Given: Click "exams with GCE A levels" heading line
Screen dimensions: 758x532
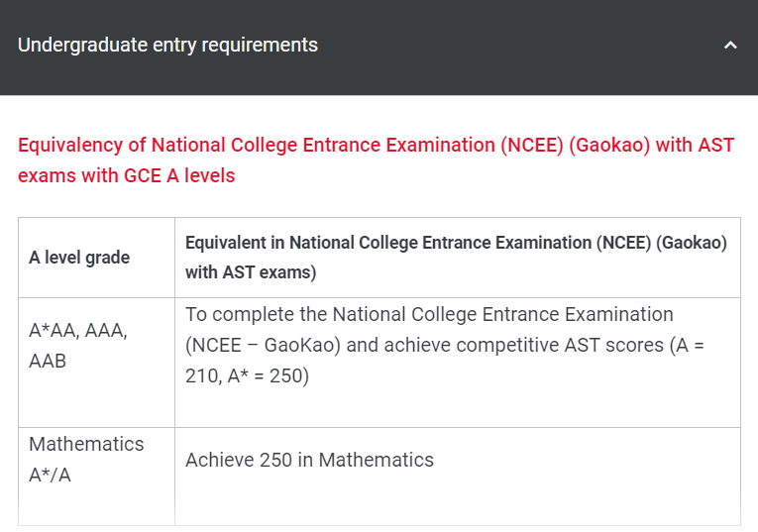Looking at the screenshot, I should 126,176.
